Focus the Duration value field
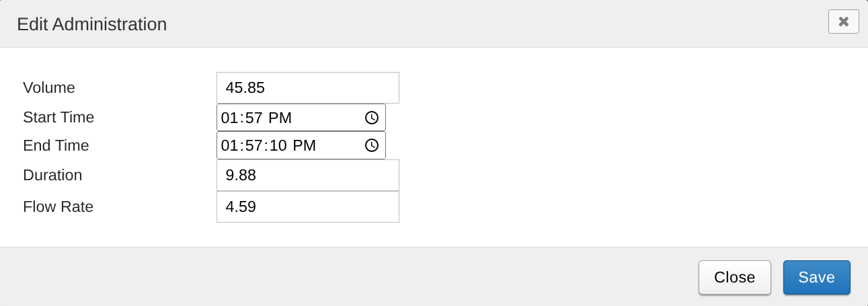Viewport: 868px width, 306px height. pos(307,176)
